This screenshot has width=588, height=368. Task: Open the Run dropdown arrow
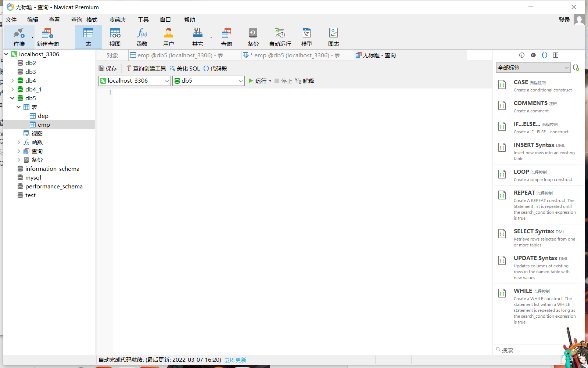tap(270, 81)
